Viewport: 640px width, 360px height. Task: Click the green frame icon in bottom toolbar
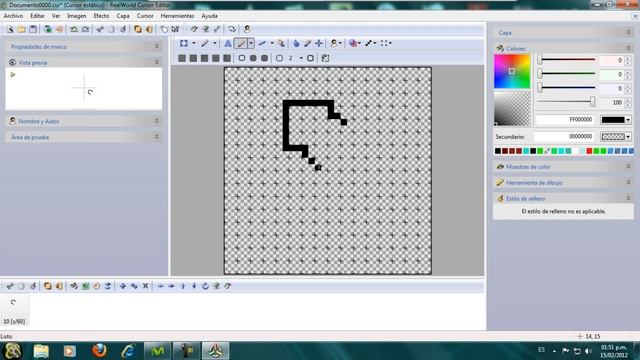pyautogui.click(x=85, y=286)
